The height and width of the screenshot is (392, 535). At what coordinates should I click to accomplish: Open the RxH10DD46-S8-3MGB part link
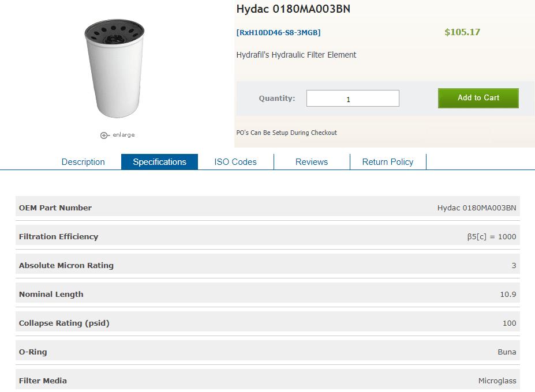click(278, 33)
